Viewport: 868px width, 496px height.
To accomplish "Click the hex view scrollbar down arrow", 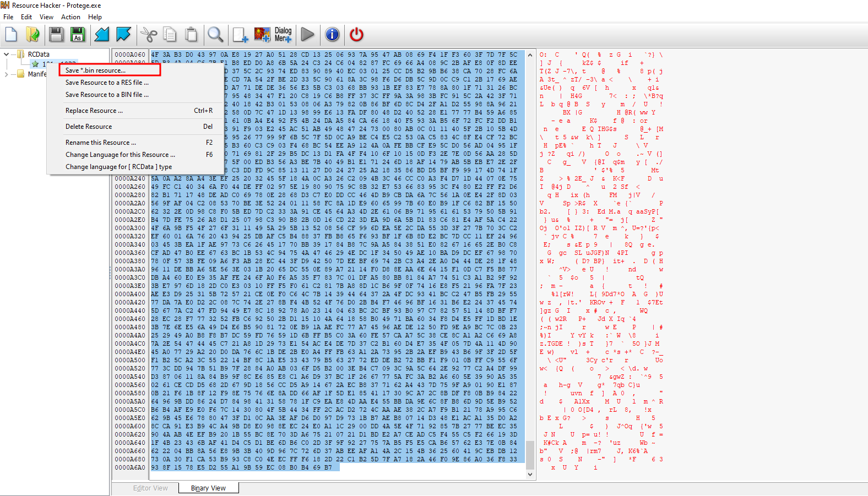I will click(x=530, y=474).
